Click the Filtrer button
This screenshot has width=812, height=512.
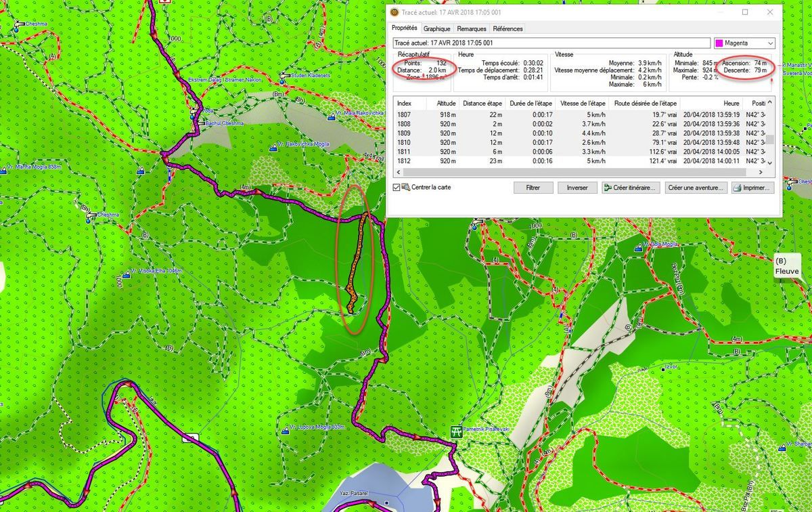tap(532, 188)
